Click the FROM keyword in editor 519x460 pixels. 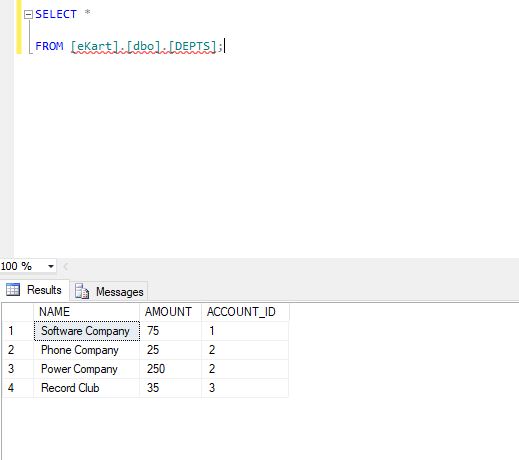click(49, 46)
